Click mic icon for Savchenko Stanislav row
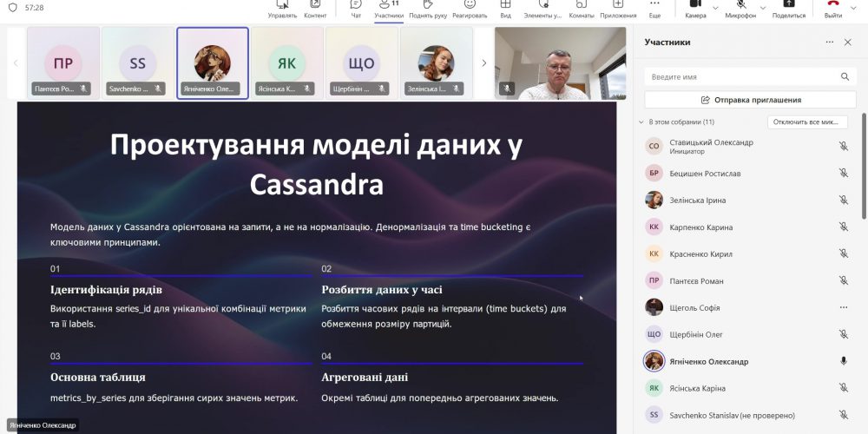This screenshot has width=868, height=434. tap(843, 415)
